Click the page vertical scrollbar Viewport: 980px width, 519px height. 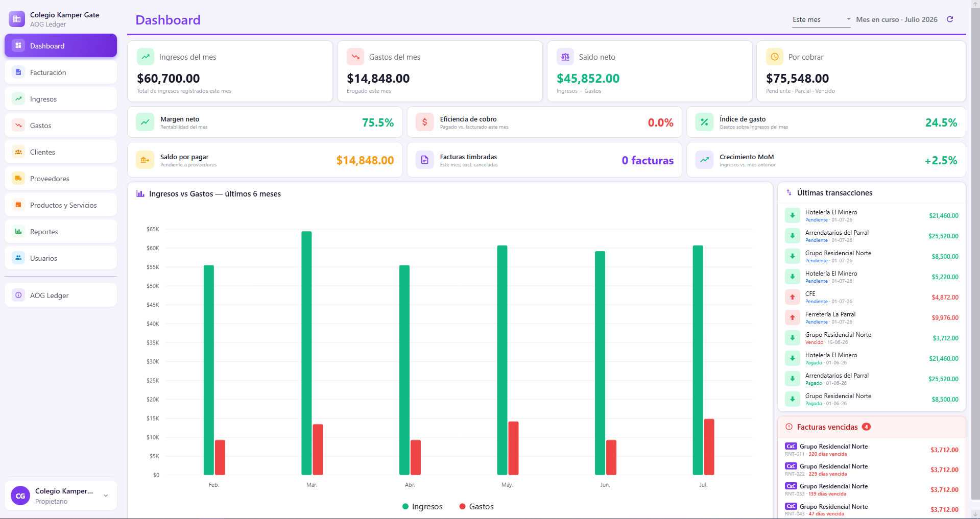coord(975,253)
